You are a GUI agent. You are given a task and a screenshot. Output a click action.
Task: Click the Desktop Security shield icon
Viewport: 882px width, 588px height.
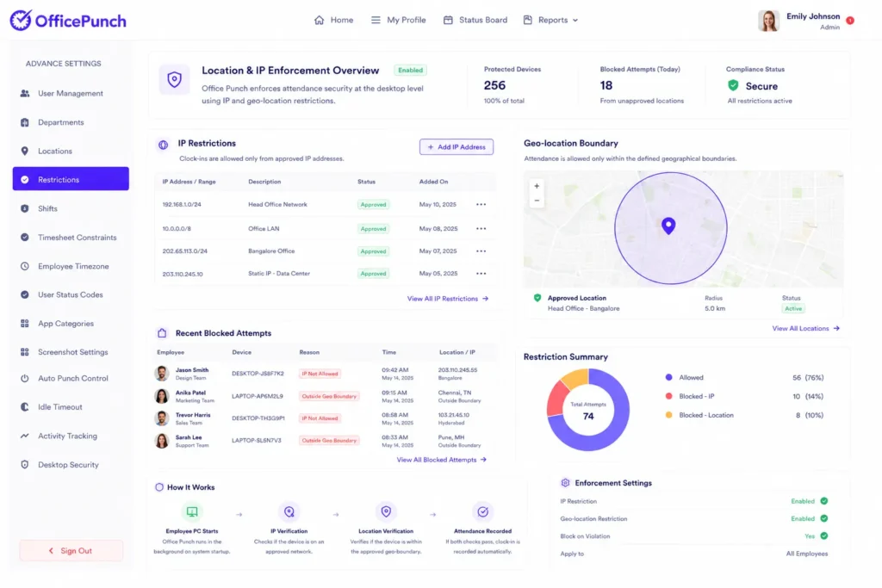[25, 464]
